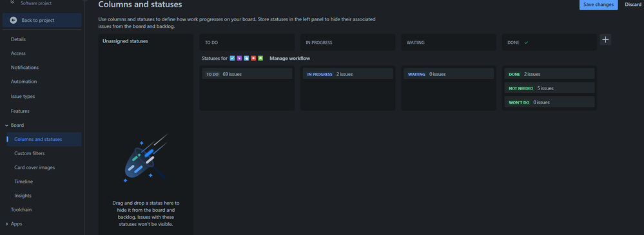This screenshot has height=235, width=644.
Task: Select the WON'T DO status card with 0 issues
Action: click(549, 102)
